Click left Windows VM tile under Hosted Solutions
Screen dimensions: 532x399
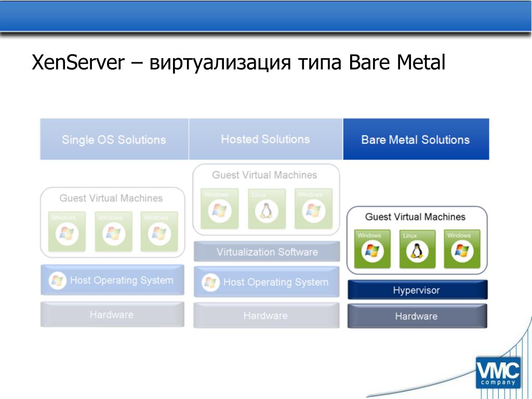point(220,209)
